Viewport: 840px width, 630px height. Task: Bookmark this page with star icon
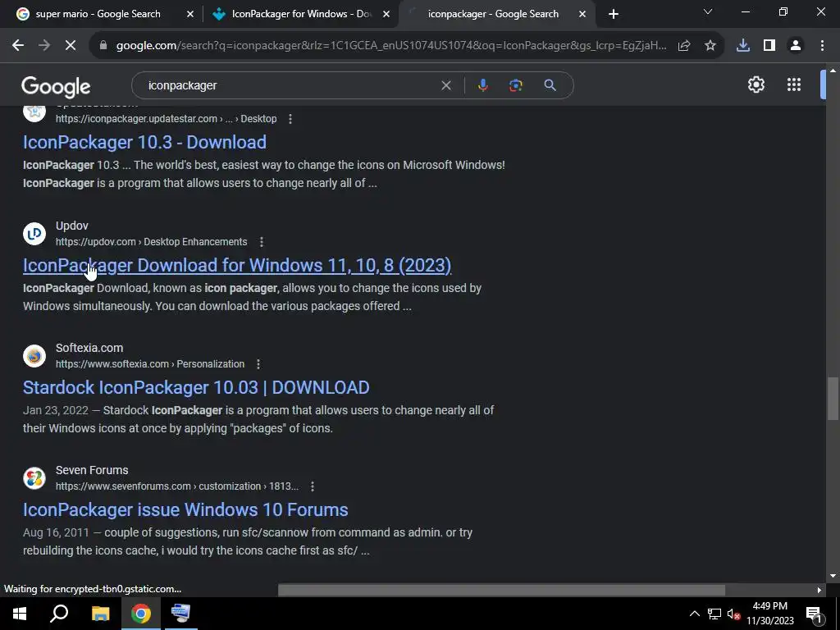tap(710, 46)
